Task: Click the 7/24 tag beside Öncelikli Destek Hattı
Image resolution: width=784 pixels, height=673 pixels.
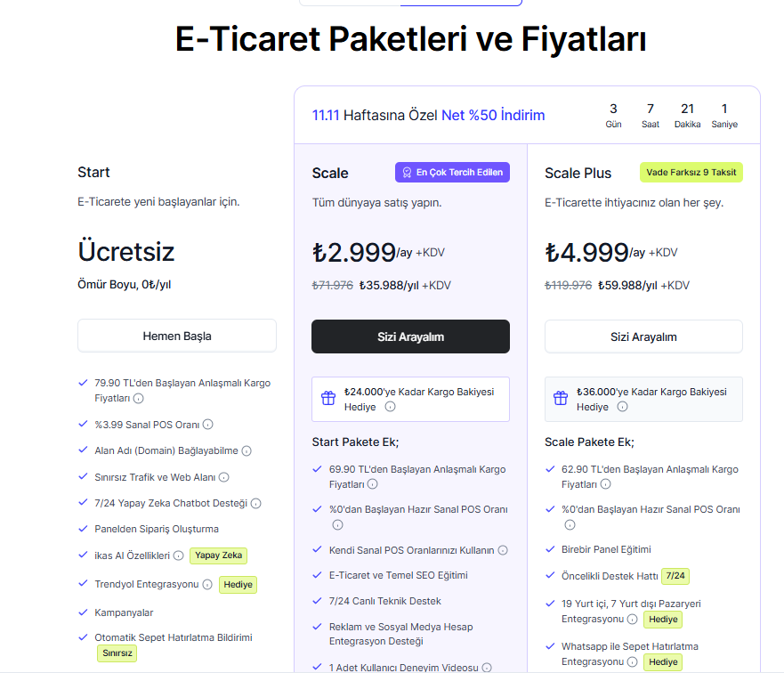Action: (675, 576)
